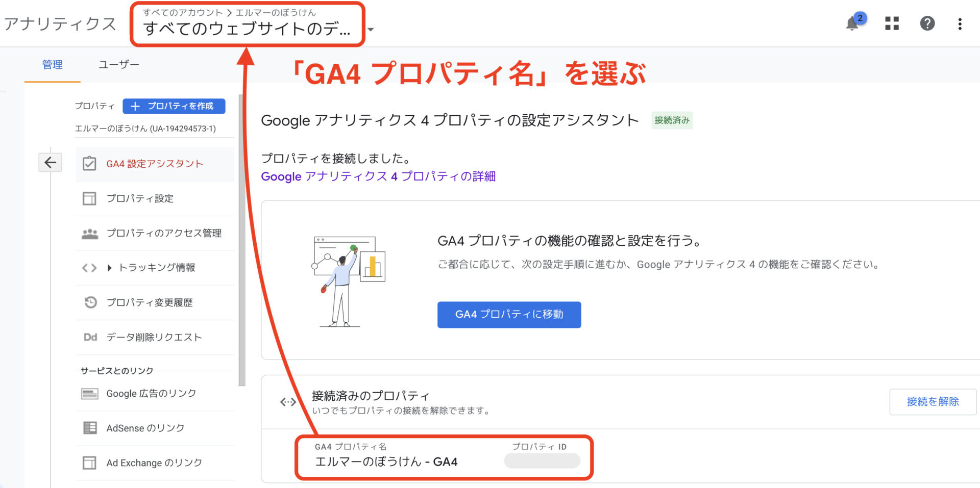Image resolution: width=980 pixels, height=488 pixels.
Task: Click the エルマーのぼうけん - GA4 property name
Action: (x=386, y=462)
